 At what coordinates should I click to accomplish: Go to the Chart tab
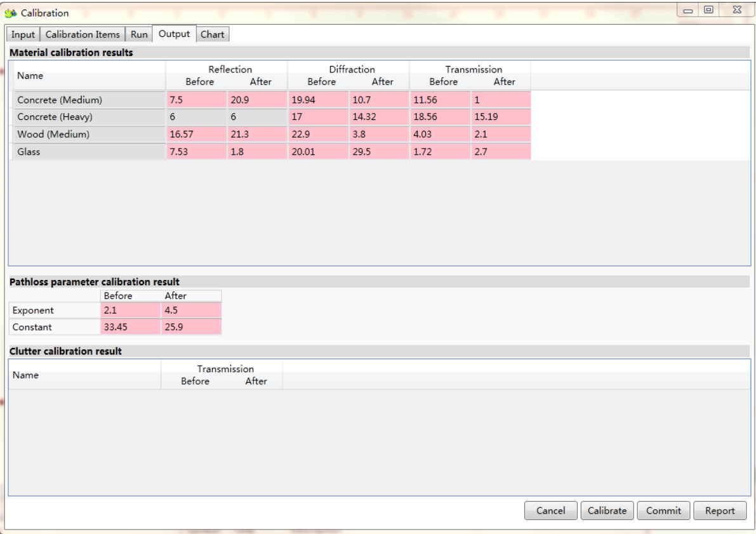point(212,34)
